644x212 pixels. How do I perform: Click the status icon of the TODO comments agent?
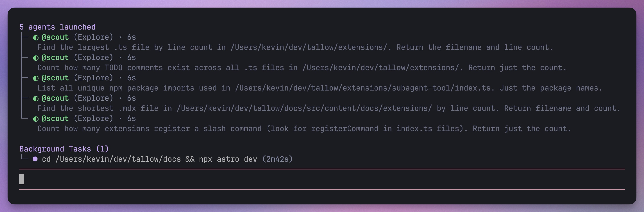[x=36, y=58]
